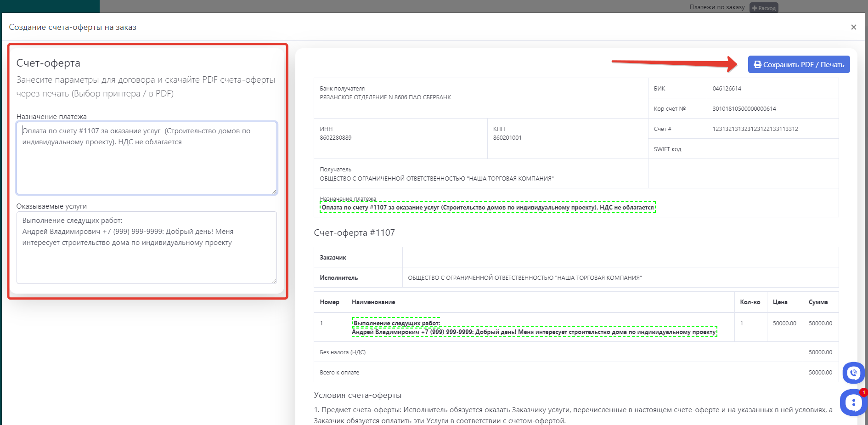Grab resize handle of 'Назначение платежа' field
The image size is (868, 425).
[274, 192]
